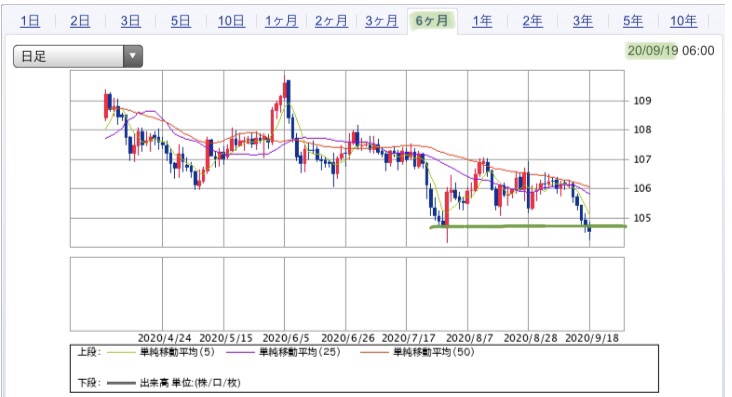Open the 日足 candle interval selector
This screenshot has height=397, width=732.
78,57
